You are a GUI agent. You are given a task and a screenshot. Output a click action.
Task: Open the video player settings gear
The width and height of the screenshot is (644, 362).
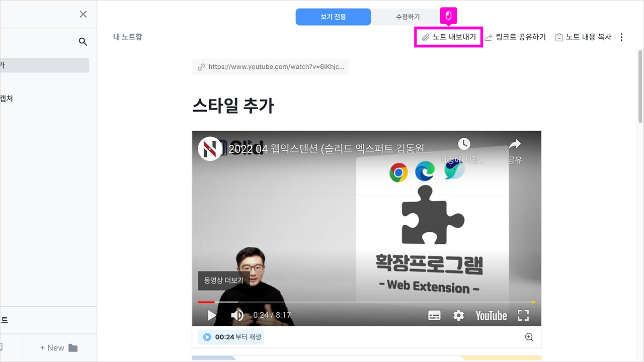click(x=458, y=316)
